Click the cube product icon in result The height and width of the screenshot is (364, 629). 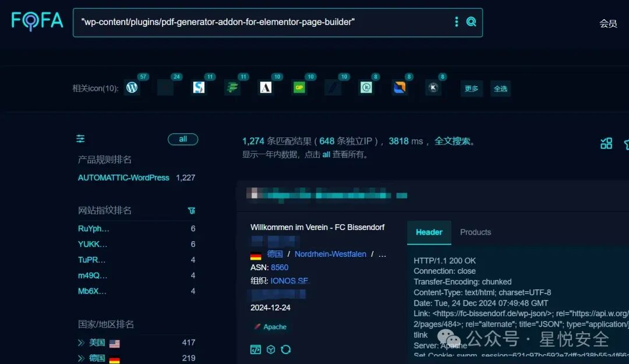click(x=271, y=349)
